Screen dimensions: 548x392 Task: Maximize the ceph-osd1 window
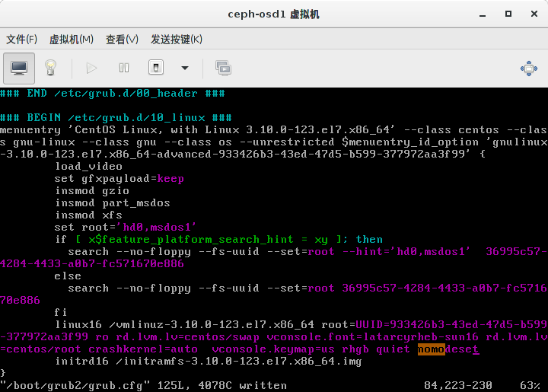(x=508, y=14)
